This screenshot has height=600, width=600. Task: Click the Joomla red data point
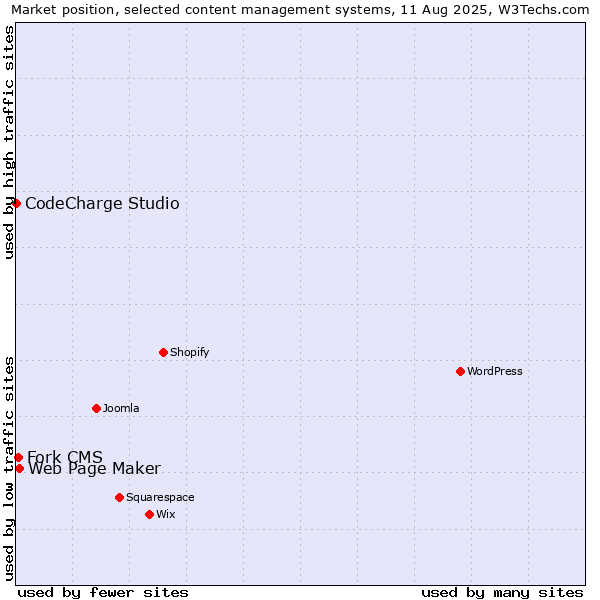(x=96, y=408)
